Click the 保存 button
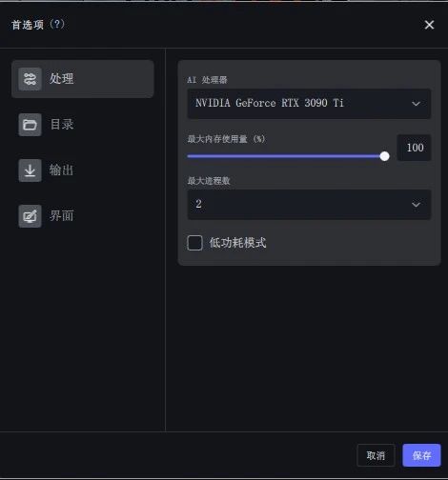The height and width of the screenshot is (480, 448). tap(421, 455)
